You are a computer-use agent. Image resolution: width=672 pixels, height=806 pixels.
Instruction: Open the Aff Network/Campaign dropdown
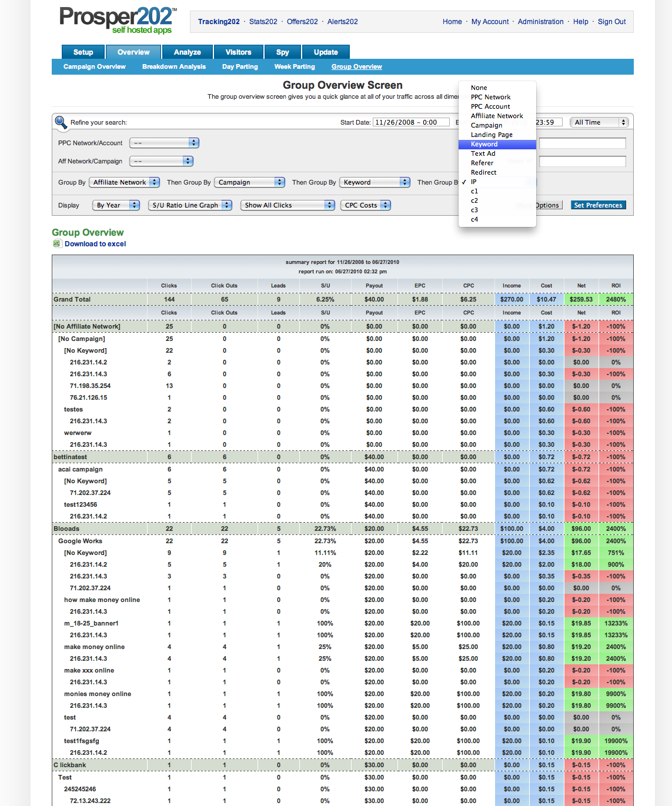(x=161, y=161)
